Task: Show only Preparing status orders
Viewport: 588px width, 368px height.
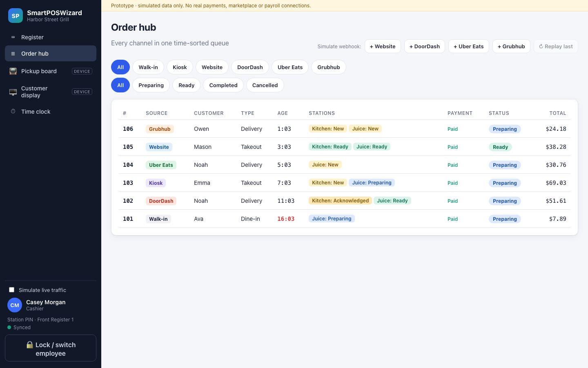Action: click(151, 85)
